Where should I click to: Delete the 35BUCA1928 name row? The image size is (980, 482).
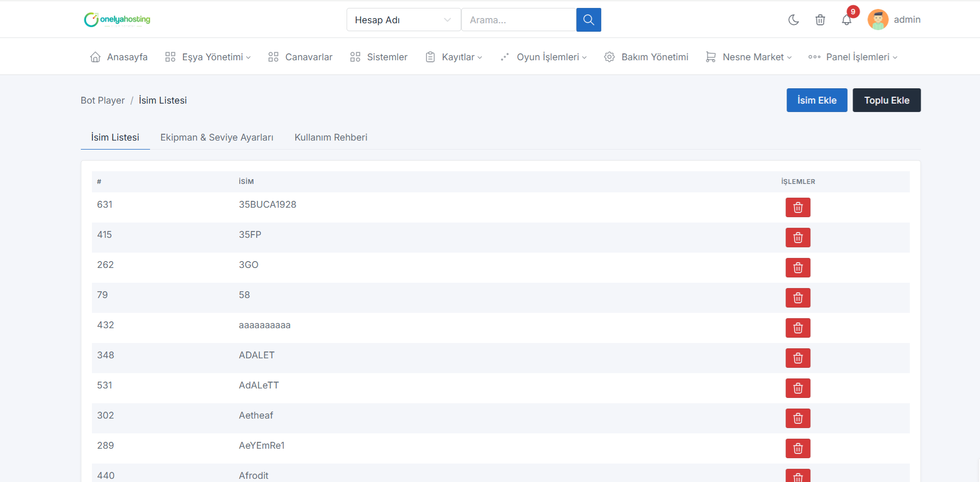pos(798,207)
